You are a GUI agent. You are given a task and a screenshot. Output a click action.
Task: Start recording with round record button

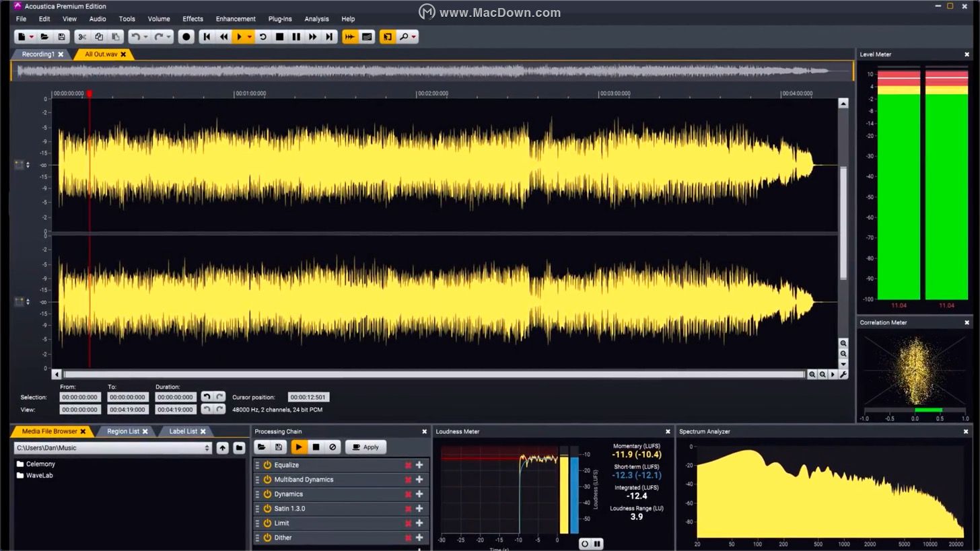click(186, 37)
